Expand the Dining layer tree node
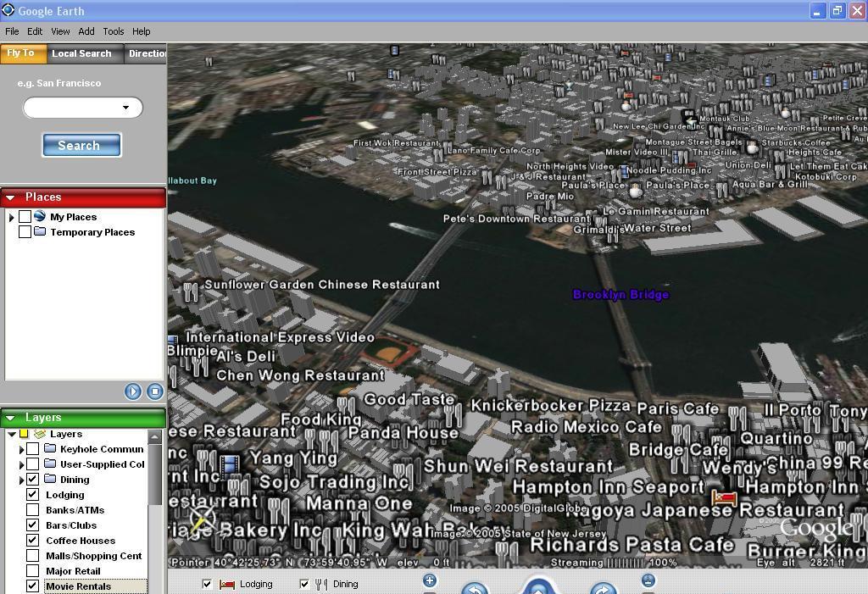This screenshot has width=868, height=594. tap(21, 480)
